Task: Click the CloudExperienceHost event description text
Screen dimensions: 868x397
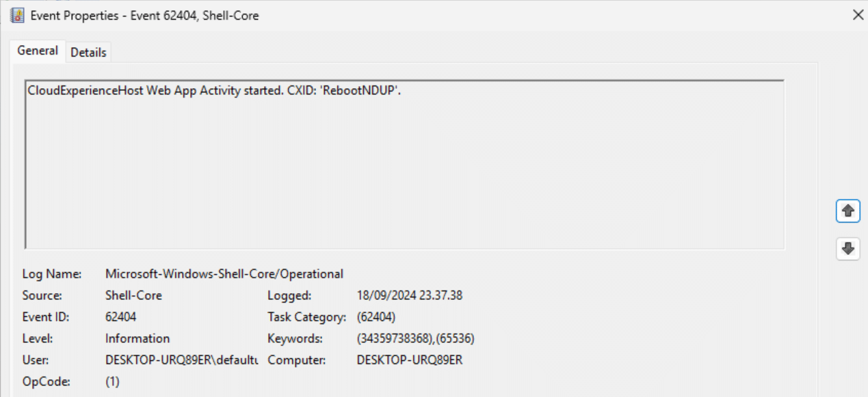Action: [213, 92]
